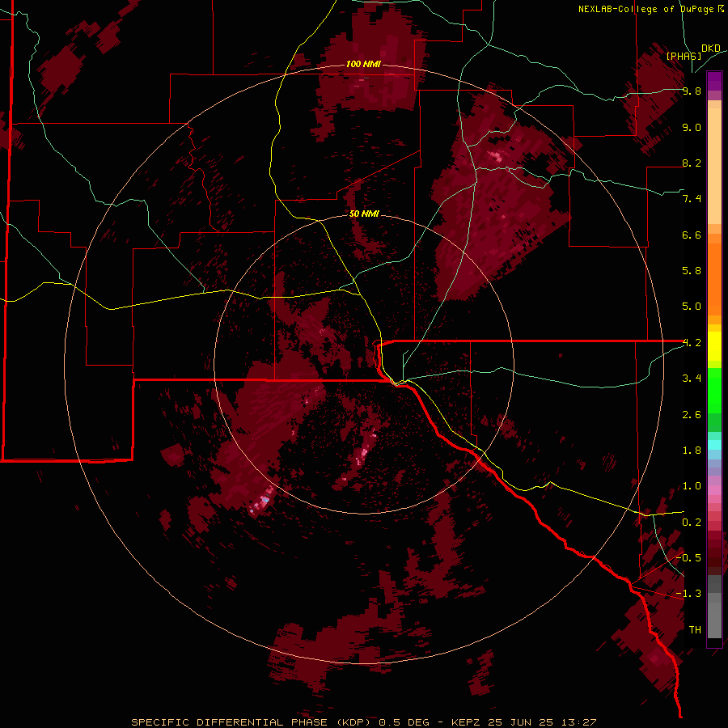Click the 'TH' threshold label on color scale

pos(695,630)
